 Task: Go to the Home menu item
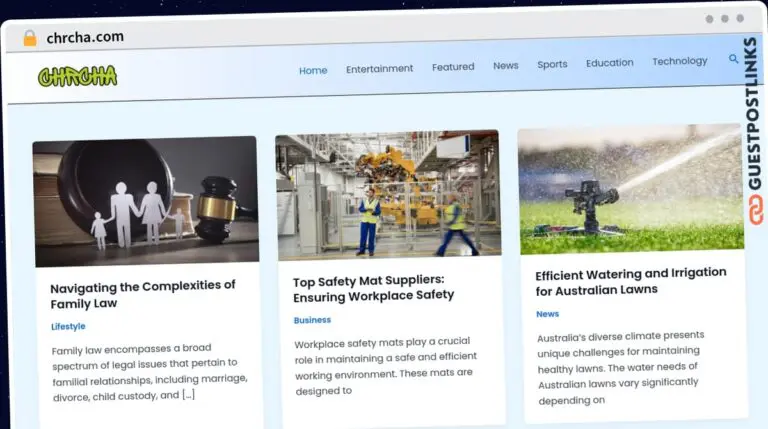pos(313,71)
